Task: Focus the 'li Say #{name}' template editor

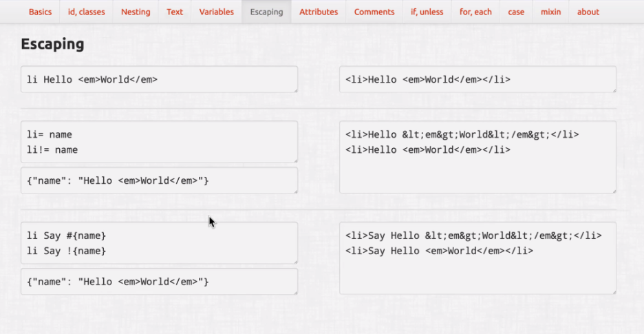Action: (x=160, y=243)
